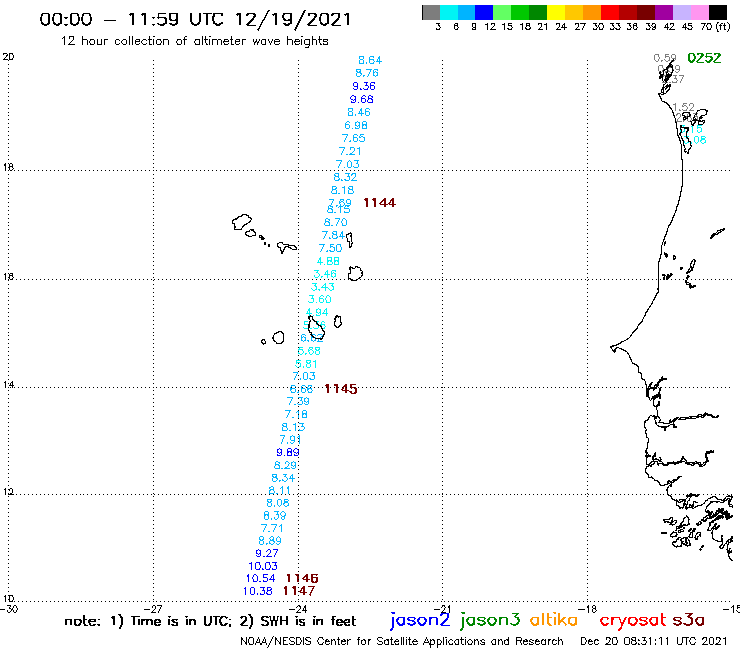Click the pink swatch in the color scale
This screenshot has height=650, width=740.
[700, 12]
